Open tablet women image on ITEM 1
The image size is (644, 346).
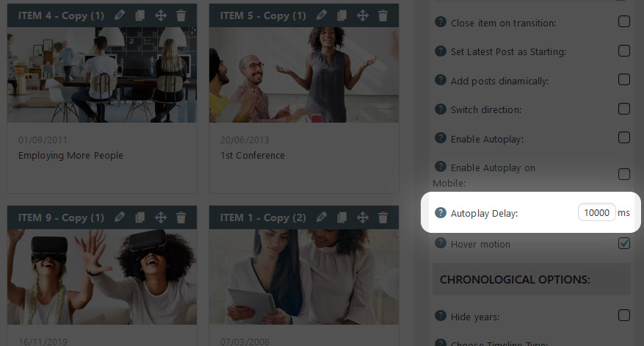tap(304, 276)
